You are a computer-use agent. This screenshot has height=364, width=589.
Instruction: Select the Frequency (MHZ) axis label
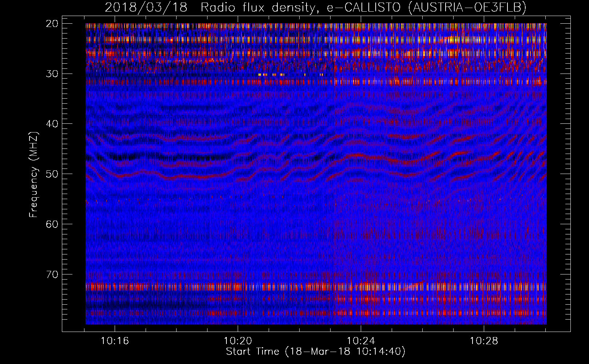point(33,175)
